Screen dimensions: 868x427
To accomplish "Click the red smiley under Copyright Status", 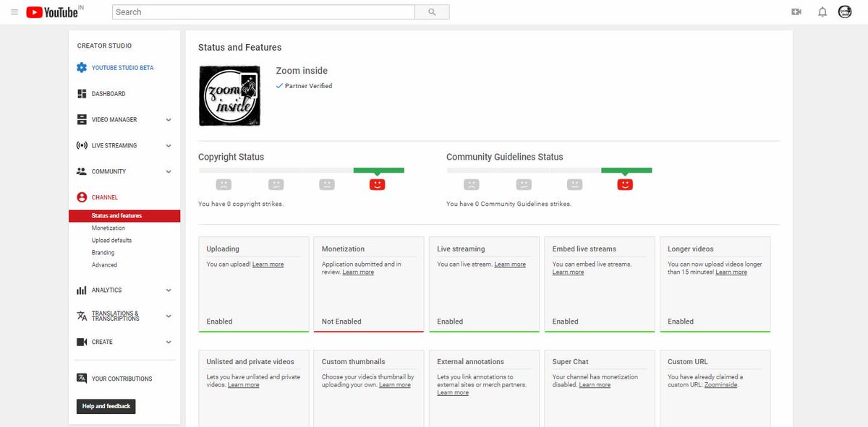I will [x=377, y=184].
